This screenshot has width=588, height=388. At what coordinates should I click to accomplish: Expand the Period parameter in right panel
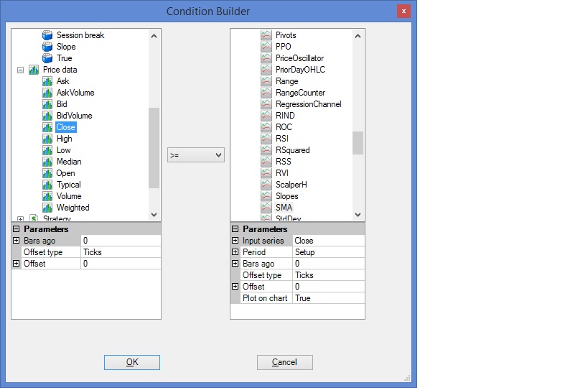click(235, 252)
